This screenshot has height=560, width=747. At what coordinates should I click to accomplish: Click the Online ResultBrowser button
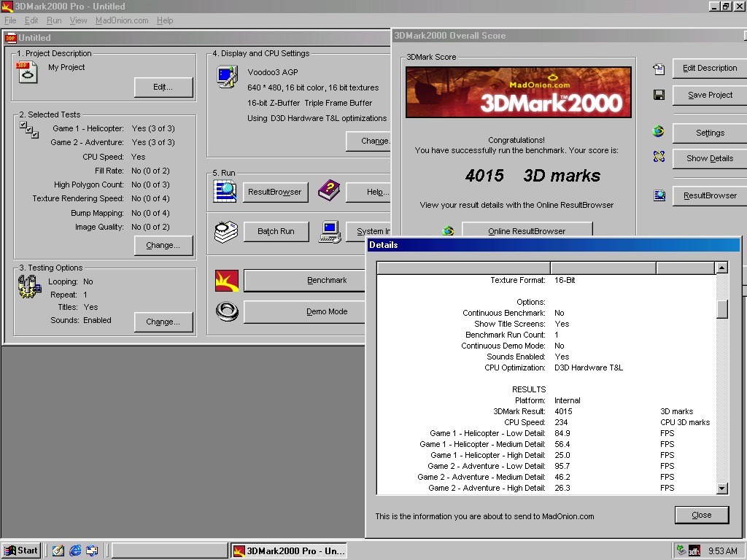coord(527,230)
